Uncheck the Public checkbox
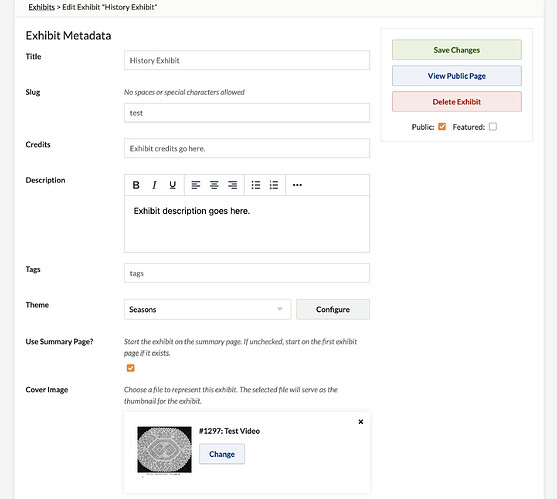Image resolution: width=557 pixels, height=499 pixels. pos(442,126)
